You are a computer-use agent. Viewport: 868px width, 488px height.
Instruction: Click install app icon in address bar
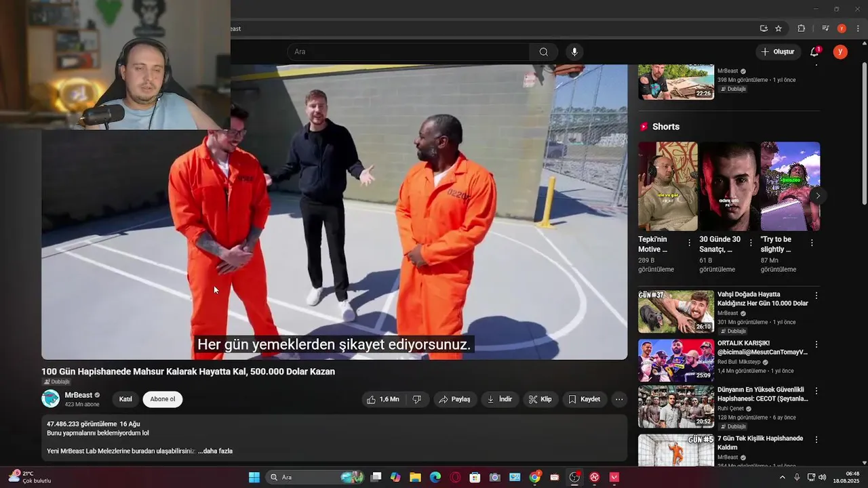pos(764,28)
